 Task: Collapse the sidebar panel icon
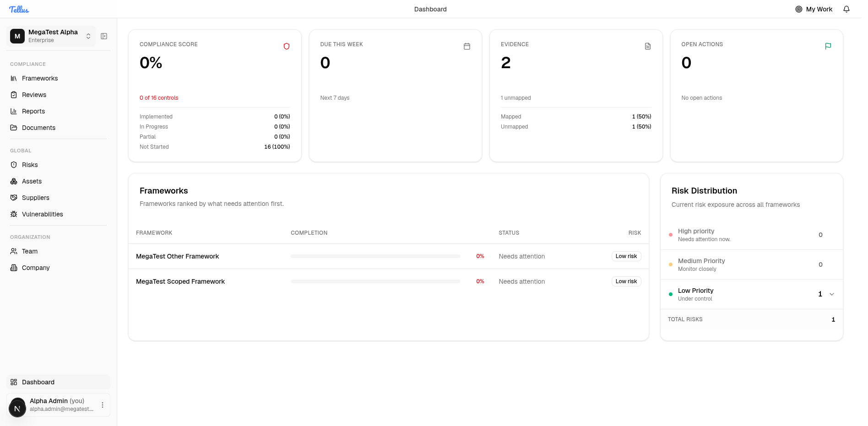[104, 36]
